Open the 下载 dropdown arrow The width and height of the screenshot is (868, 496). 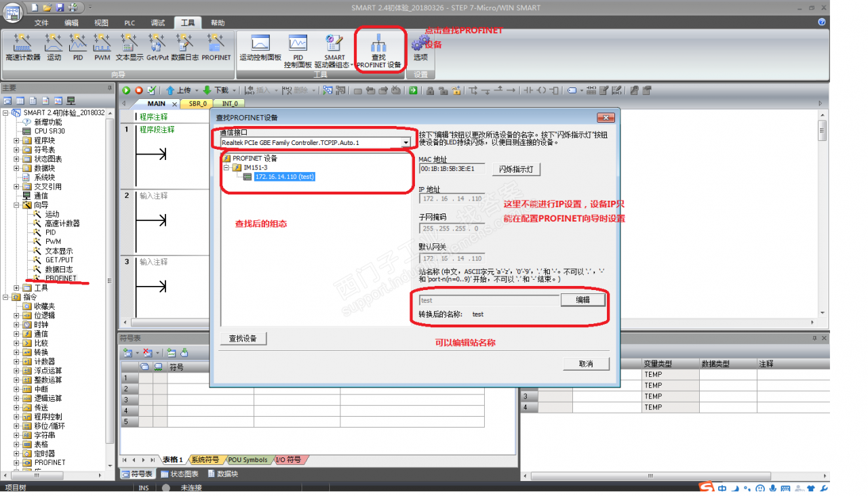tap(233, 90)
